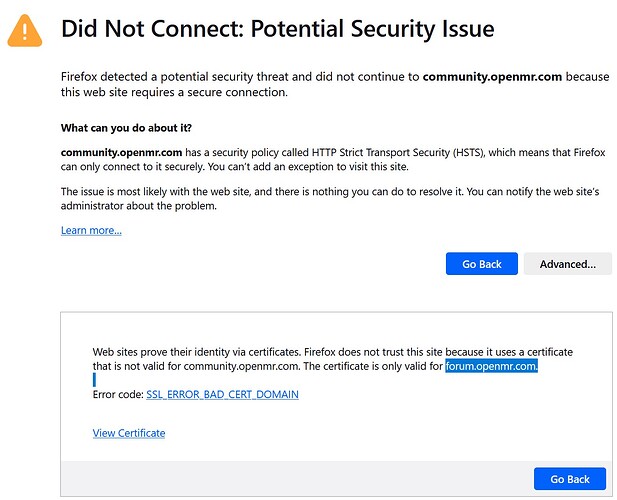Image resolution: width=617 pixels, height=500 pixels.
Task: Click the Did Not Connect page heading
Action: click(x=277, y=29)
